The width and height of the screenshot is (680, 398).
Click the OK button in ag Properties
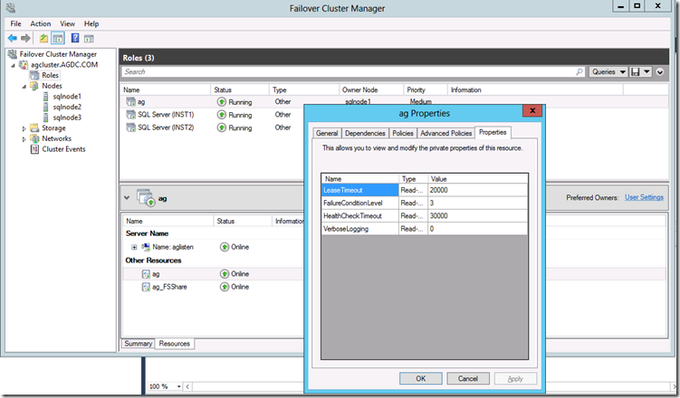421,378
